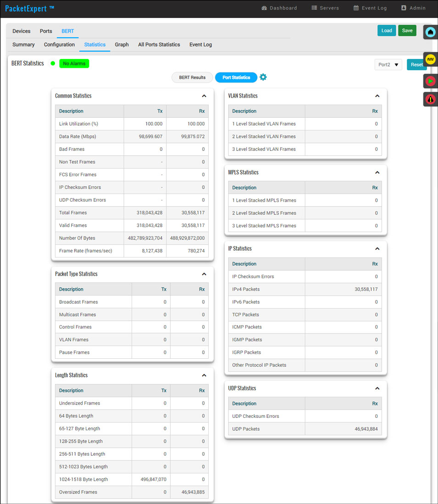Click the Link Utilization (%) row label
Image resolution: width=438 pixels, height=504 pixels.
click(78, 124)
